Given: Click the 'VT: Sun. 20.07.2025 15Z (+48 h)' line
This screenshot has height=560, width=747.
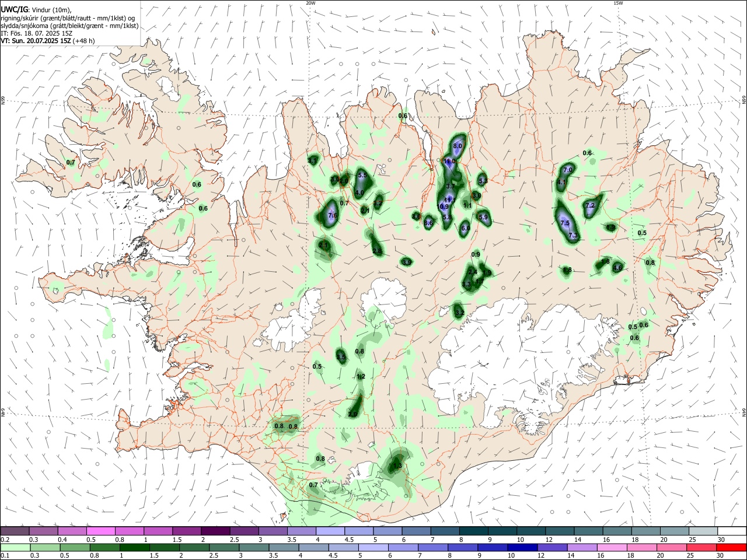Looking at the screenshot, I should (x=48, y=41).
